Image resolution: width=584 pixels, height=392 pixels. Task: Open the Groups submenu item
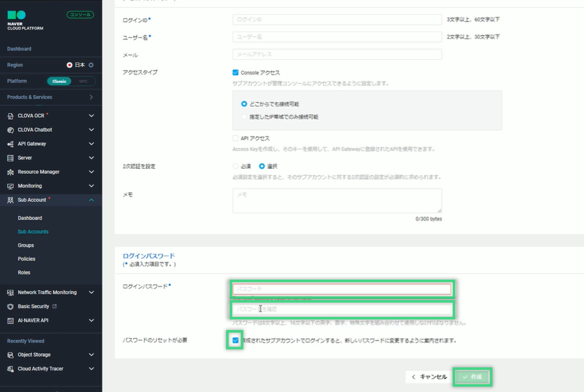pos(26,245)
